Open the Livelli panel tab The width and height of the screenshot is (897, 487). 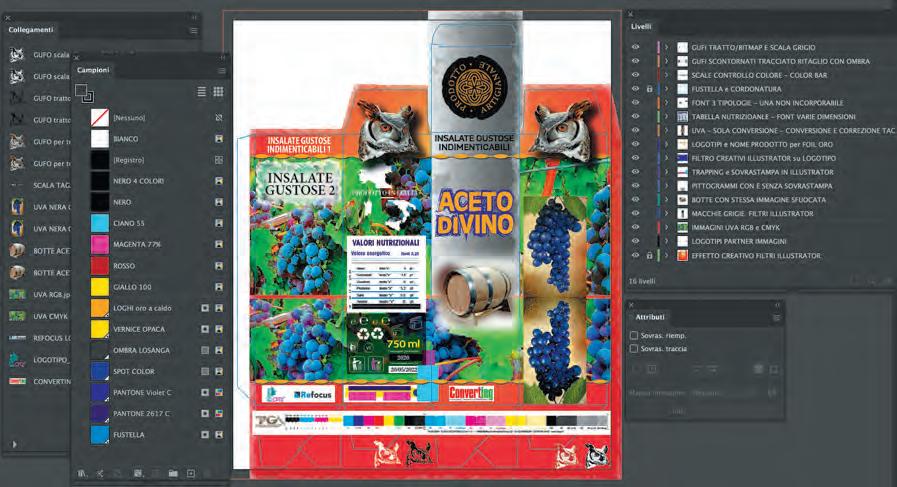point(641,26)
